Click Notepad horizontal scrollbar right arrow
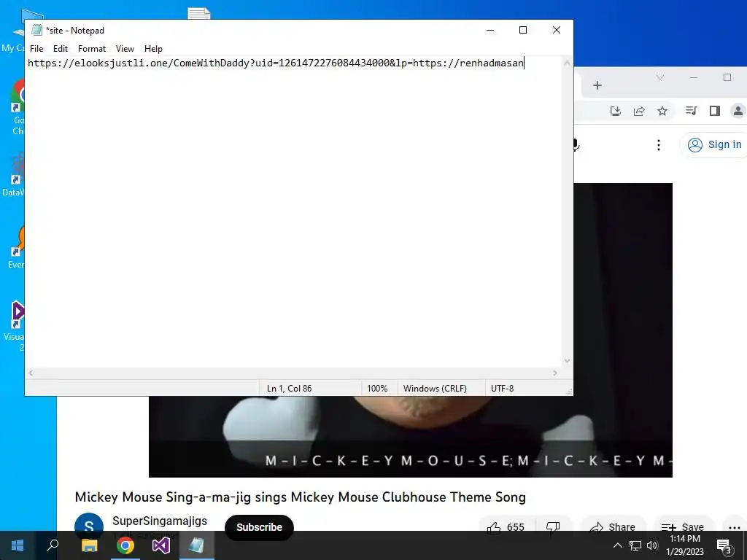Image resolution: width=747 pixels, height=560 pixels. (555, 373)
